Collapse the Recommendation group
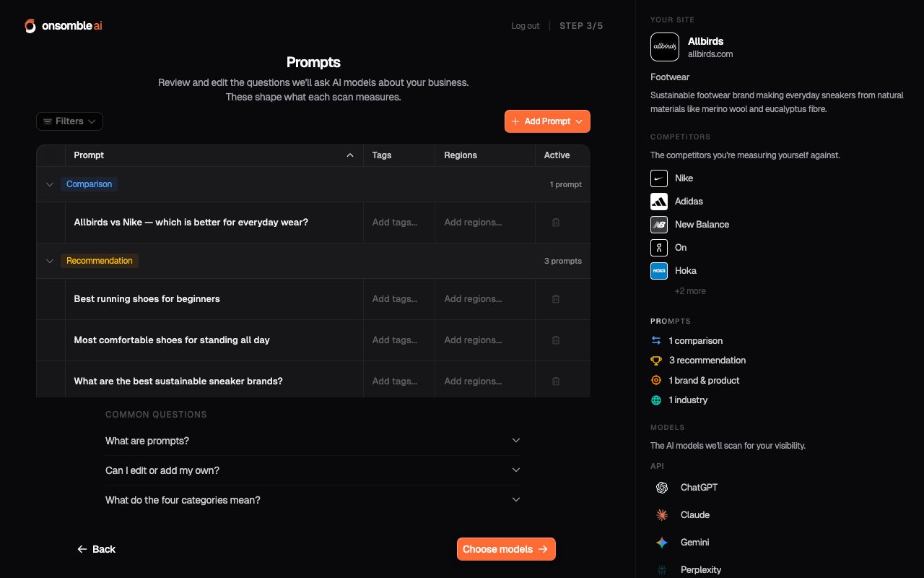Screen dimensions: 924x578 point(50,261)
